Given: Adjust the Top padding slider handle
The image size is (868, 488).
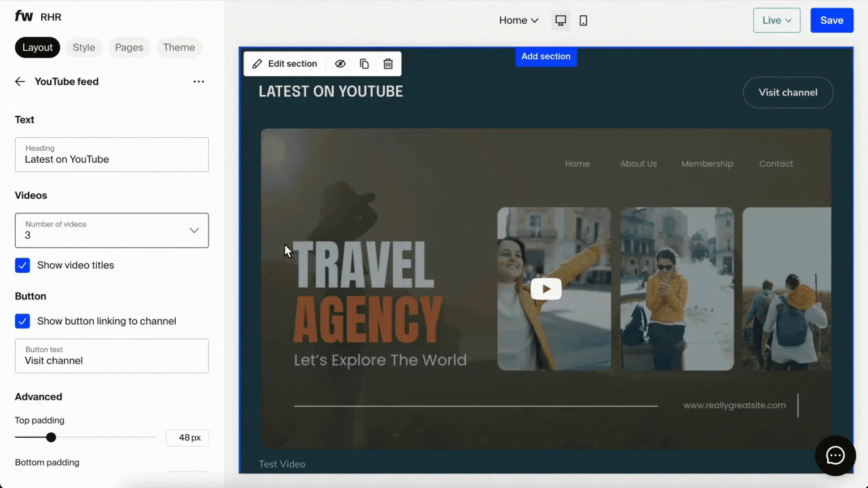Looking at the screenshot, I should 51,437.
